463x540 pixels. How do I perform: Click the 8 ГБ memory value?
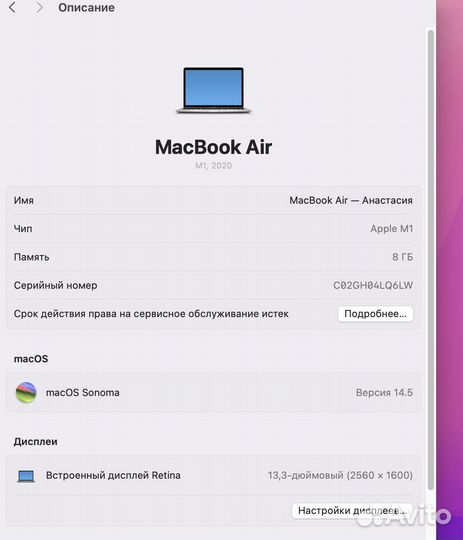(x=402, y=257)
